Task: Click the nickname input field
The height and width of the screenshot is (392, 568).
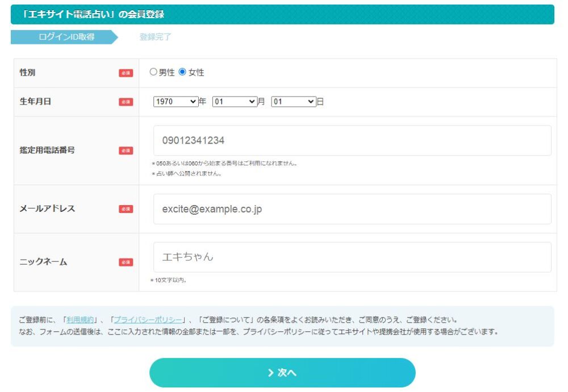Action: tap(352, 257)
